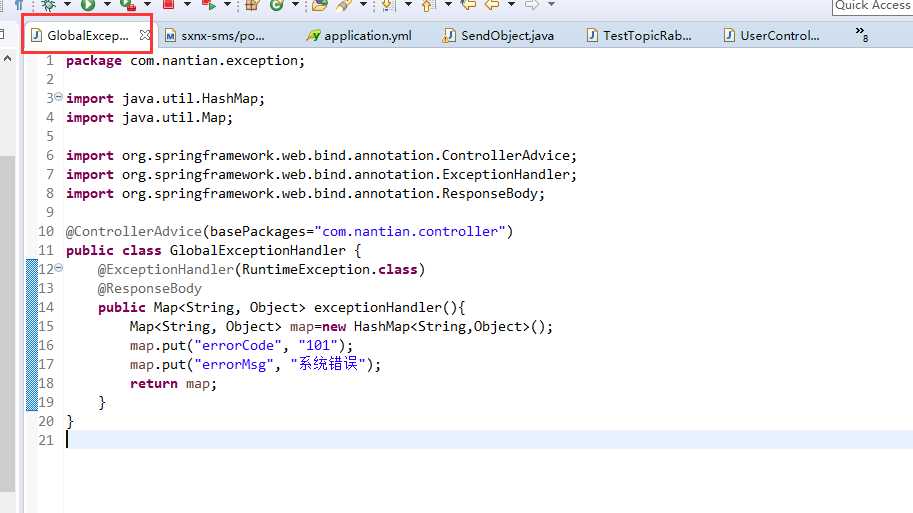The height and width of the screenshot is (513, 913).
Task: Open the Search dropdown arrow
Action: click(x=363, y=5)
